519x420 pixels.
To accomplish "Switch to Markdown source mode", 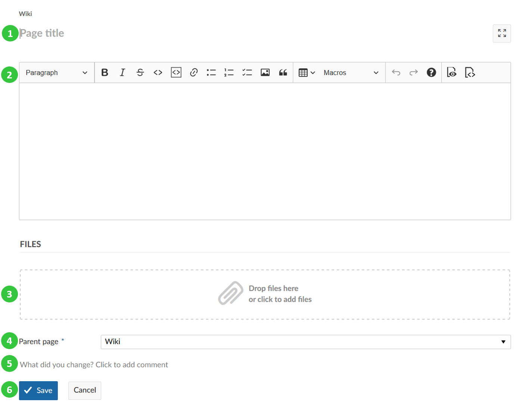I will click(470, 72).
